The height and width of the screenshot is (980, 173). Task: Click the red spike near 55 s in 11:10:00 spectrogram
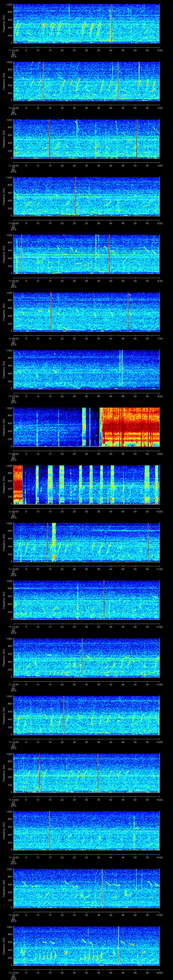(x=148, y=542)
